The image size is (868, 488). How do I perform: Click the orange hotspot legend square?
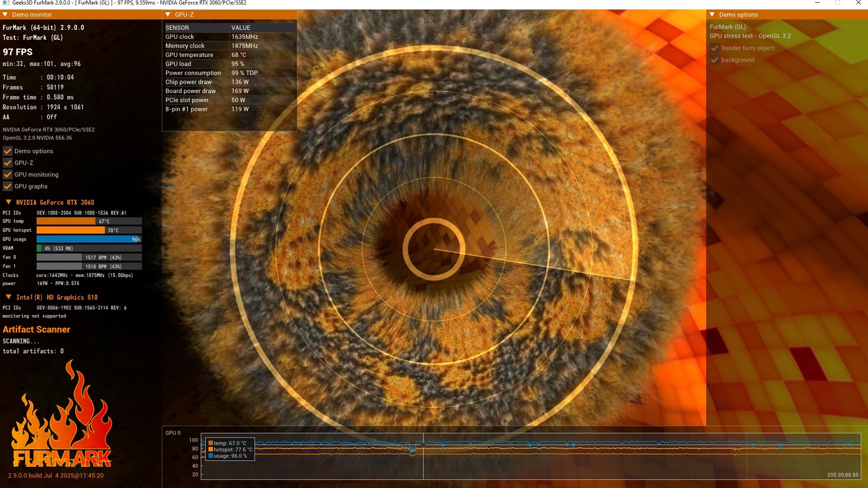[211, 450]
